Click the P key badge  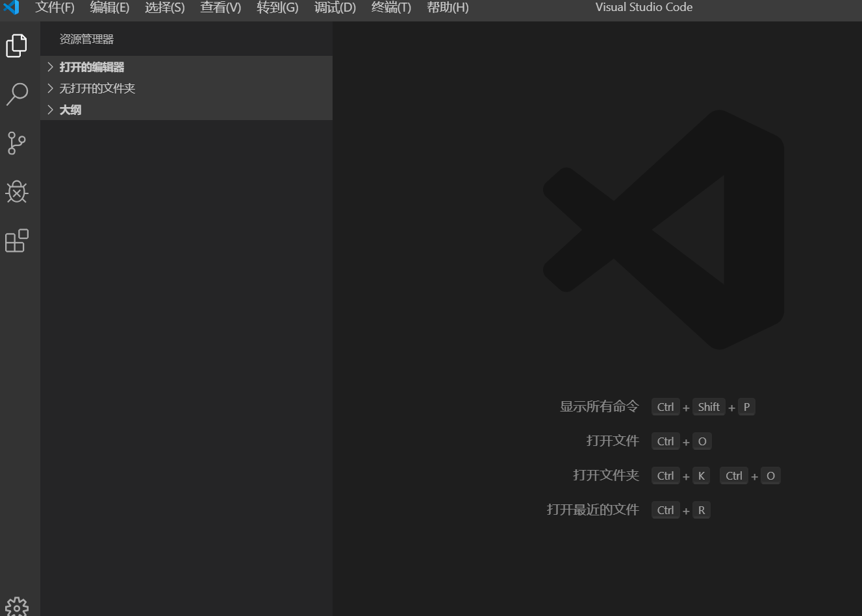pos(746,407)
